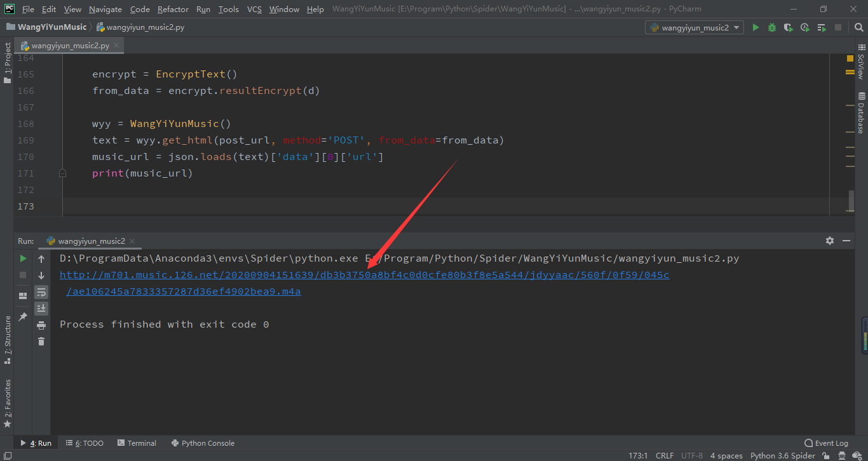This screenshot has width=868, height=461.
Task: Start debugging with the bug icon
Action: click(x=772, y=27)
